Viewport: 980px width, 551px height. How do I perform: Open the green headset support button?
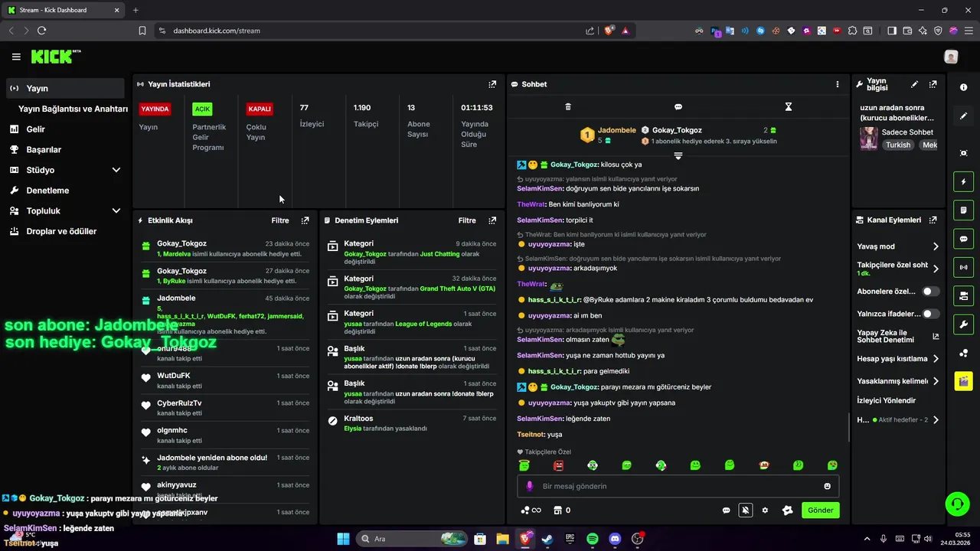click(x=957, y=504)
